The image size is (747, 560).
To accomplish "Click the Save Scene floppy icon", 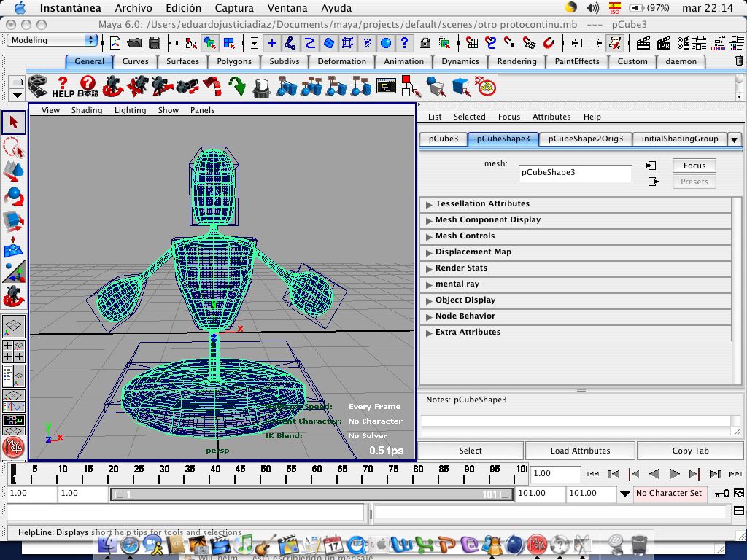I will pos(155,43).
